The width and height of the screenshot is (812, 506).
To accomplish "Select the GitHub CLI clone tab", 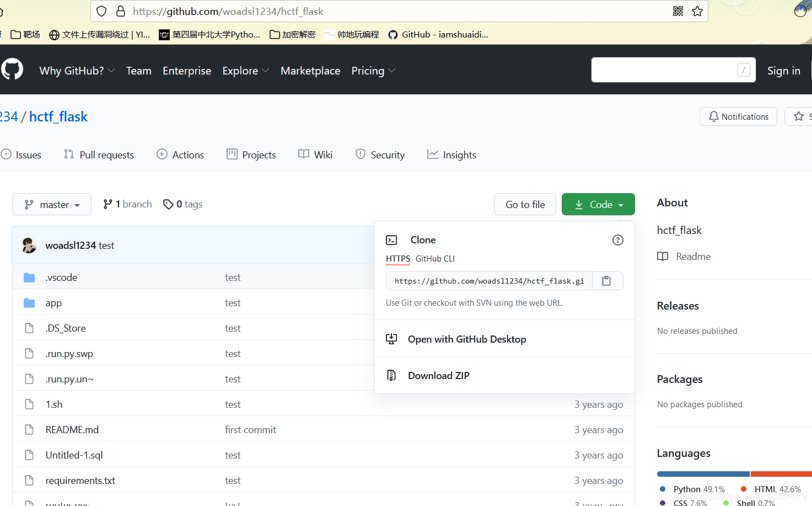I will (x=435, y=258).
